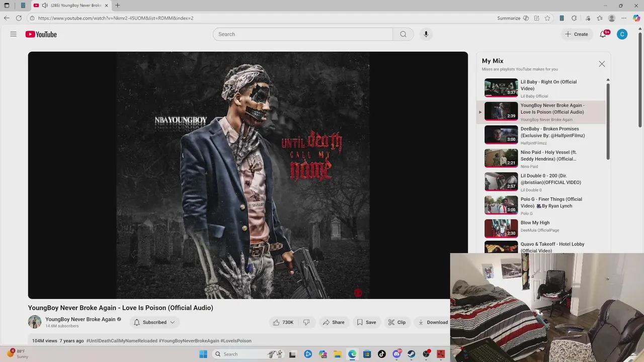Screen dimensions: 644x362
Task: Click the page vertical scrollbar
Action: [640, 80]
